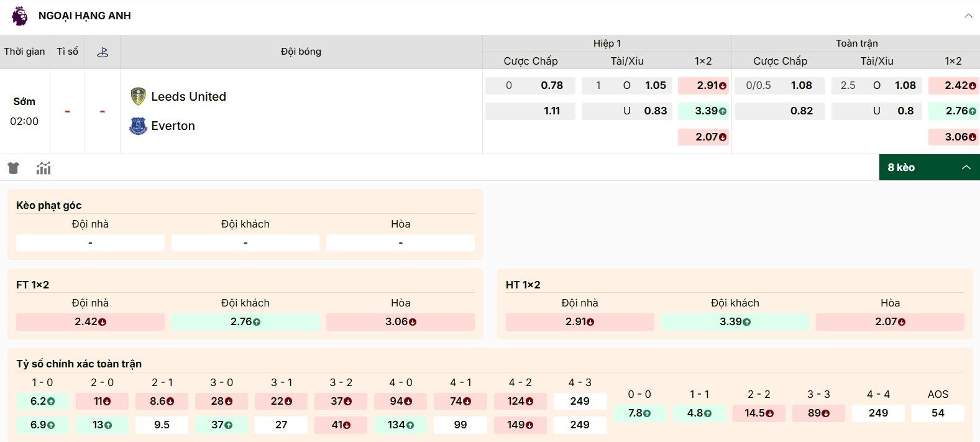The image size is (980, 442).
Task: Click the Premier League logo icon
Action: point(20,16)
